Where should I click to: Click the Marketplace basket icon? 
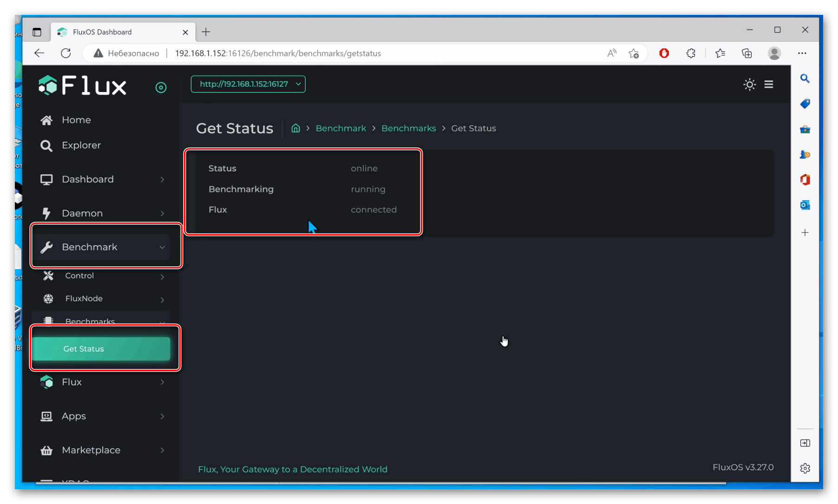point(46,450)
